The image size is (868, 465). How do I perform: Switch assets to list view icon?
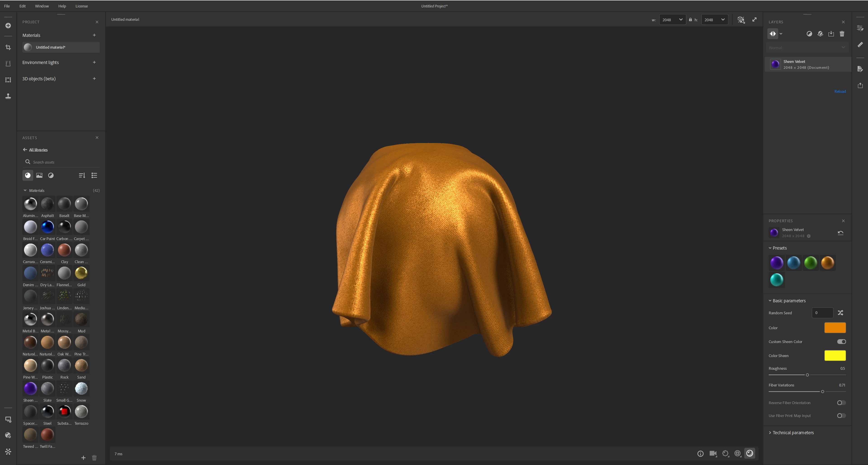(x=94, y=175)
